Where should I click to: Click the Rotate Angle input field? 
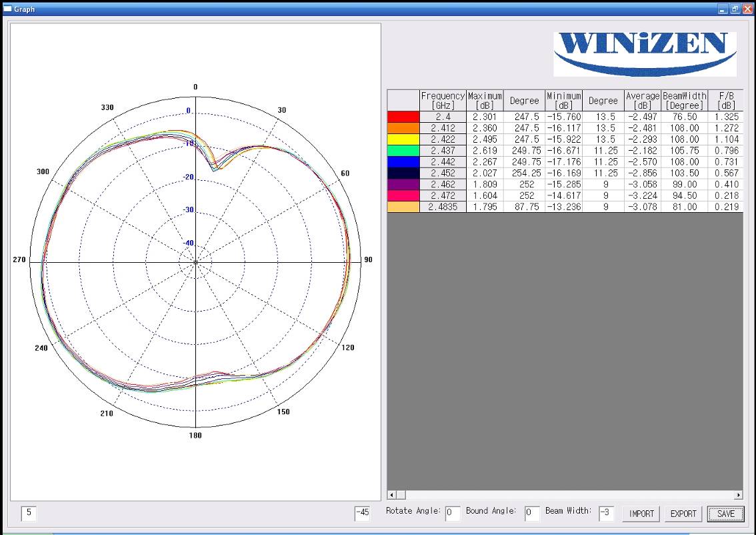tap(453, 514)
